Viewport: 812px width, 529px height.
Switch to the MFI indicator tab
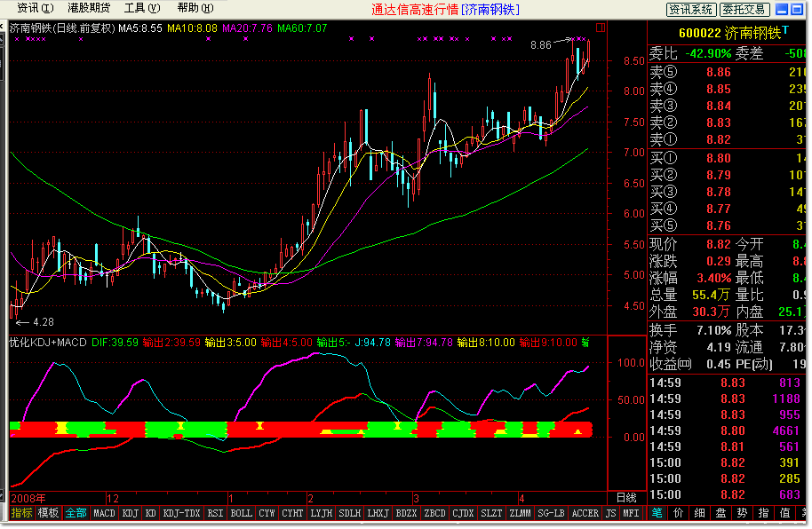[x=631, y=513]
